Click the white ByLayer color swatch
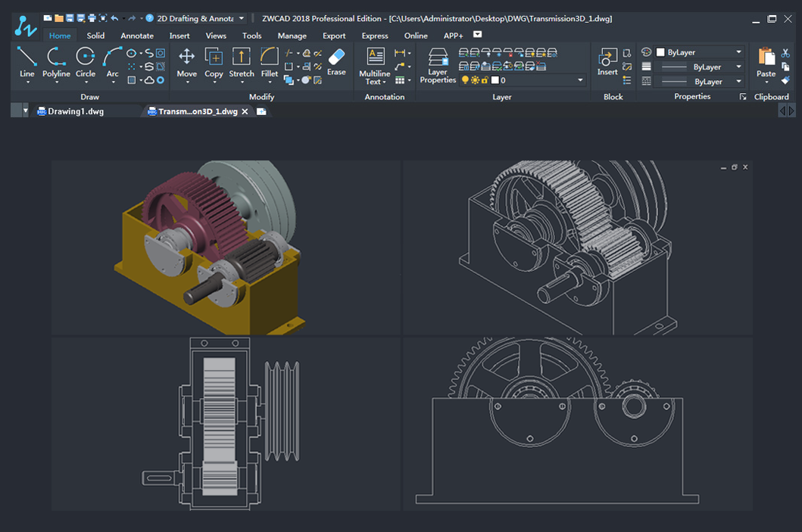This screenshot has width=802, height=532. 660,52
